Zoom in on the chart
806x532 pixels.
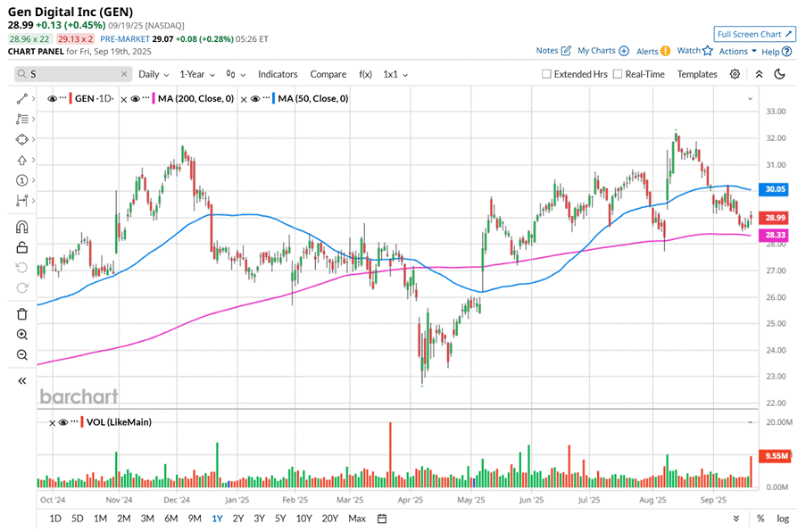click(x=21, y=335)
